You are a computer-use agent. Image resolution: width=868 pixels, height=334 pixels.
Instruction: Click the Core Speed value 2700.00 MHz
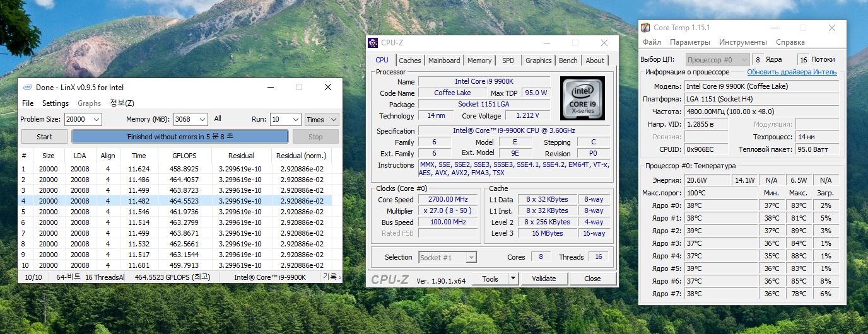pyautogui.click(x=449, y=200)
